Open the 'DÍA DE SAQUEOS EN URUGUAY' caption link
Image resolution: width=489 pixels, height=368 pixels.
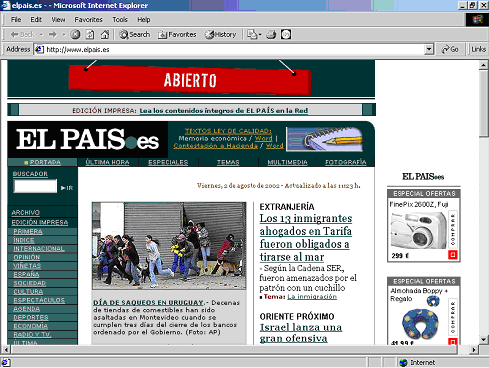point(148,303)
